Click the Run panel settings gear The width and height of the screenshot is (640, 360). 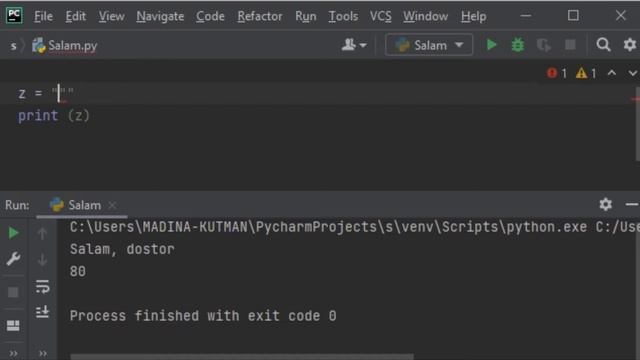coord(605,204)
